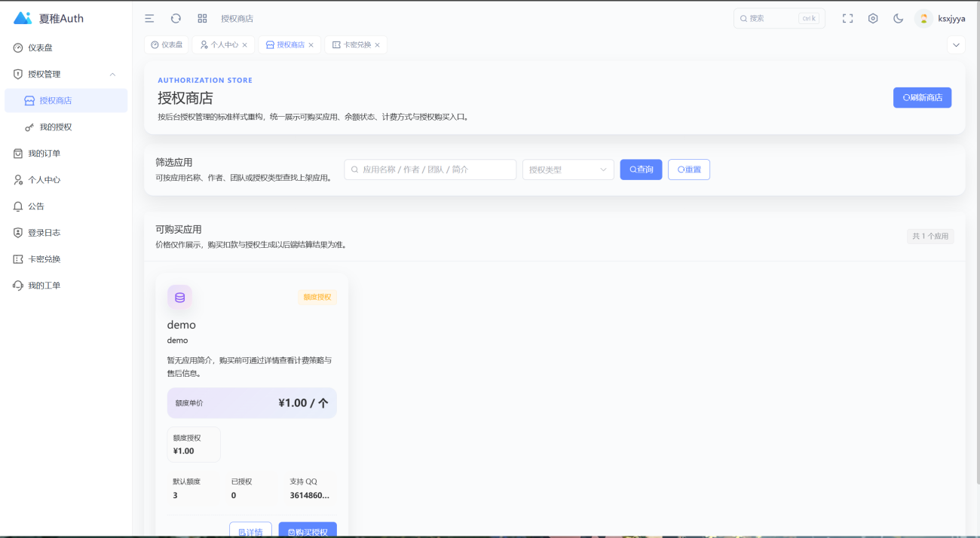Screen dimensions: 980x538
Task: Collapse the 授权管理 sidebar group
Action: [x=66, y=74]
